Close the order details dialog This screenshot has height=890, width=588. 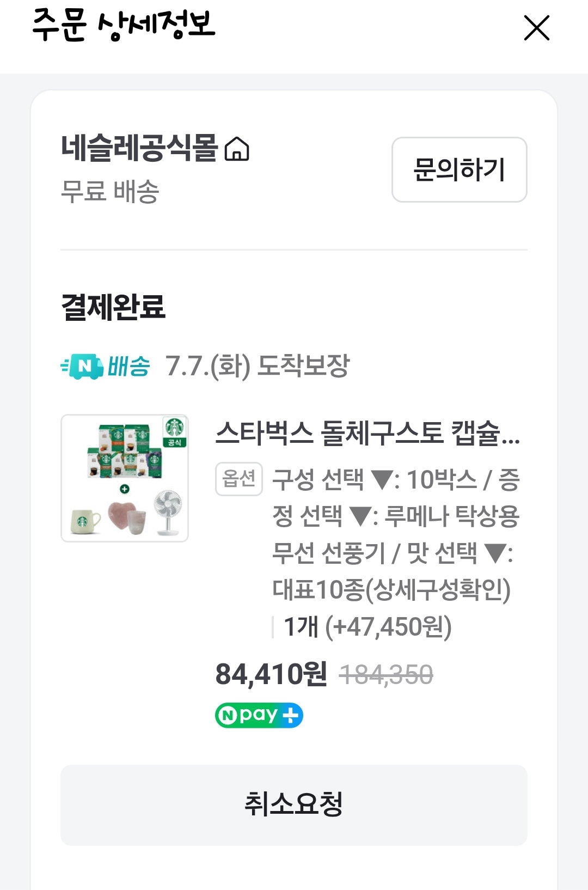[x=536, y=28]
